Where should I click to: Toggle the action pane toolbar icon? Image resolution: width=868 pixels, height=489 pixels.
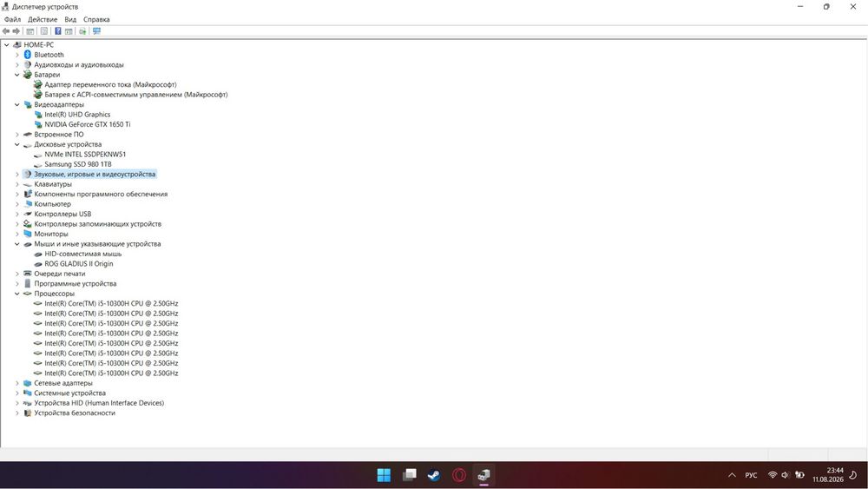point(69,31)
